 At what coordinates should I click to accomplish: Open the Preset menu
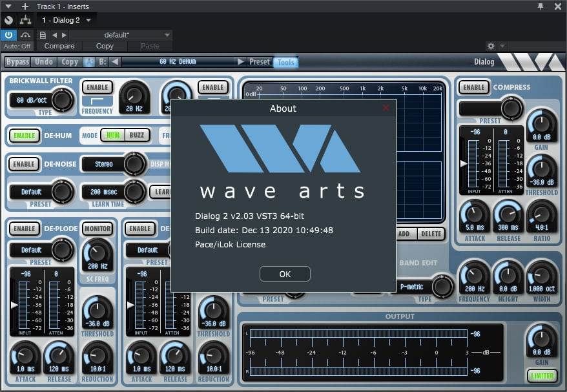click(x=260, y=62)
